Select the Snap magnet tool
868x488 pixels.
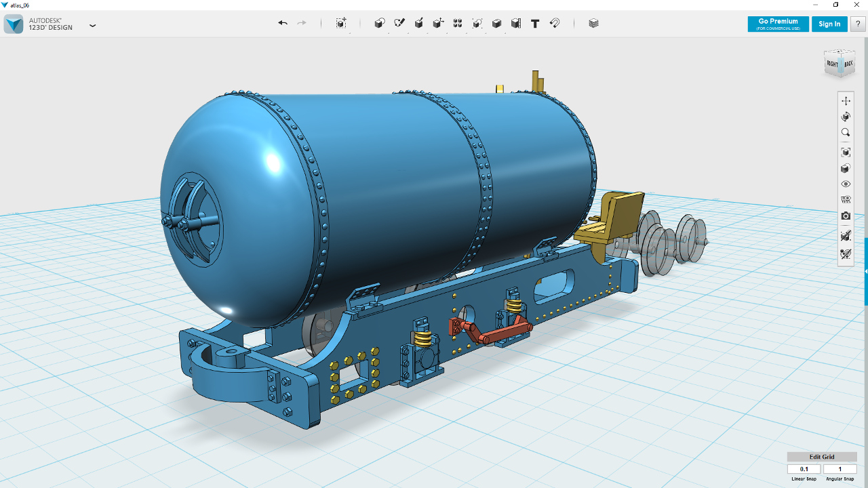555,23
